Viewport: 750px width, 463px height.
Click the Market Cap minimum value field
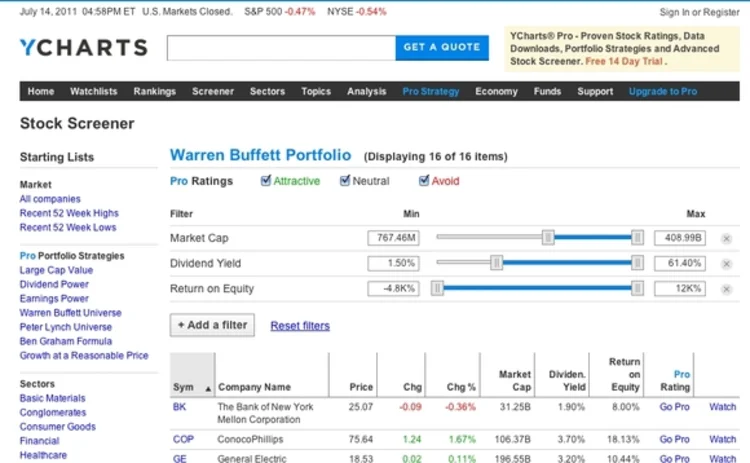393,238
